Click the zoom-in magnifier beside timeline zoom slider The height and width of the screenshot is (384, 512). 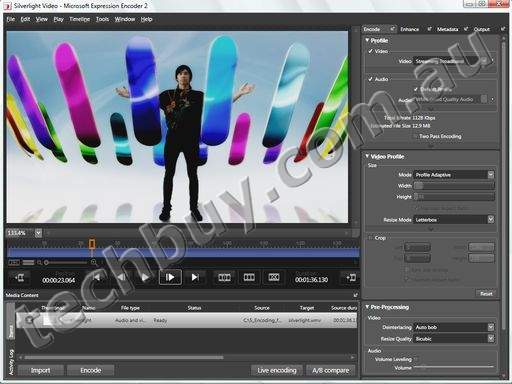[x=94, y=263]
